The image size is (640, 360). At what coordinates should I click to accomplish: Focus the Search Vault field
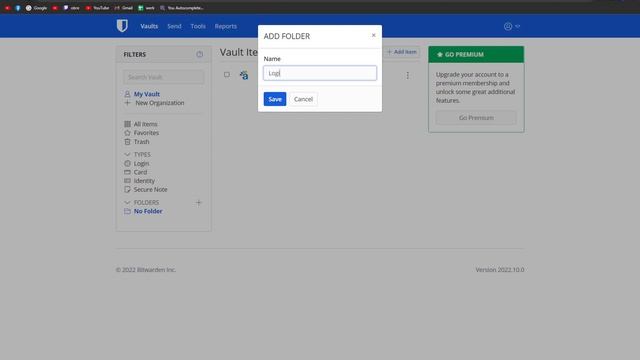coord(164,77)
